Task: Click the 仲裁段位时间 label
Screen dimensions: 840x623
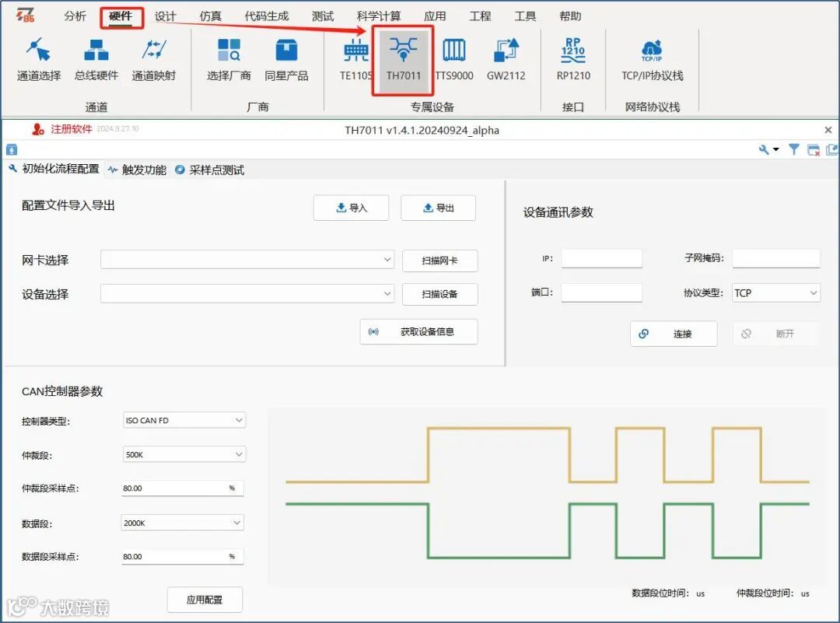Action: point(765,593)
